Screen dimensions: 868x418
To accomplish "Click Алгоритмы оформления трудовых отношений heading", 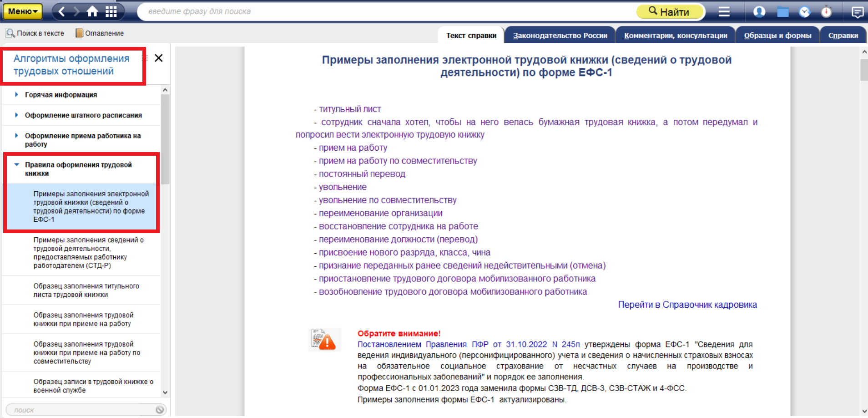I will point(71,65).
